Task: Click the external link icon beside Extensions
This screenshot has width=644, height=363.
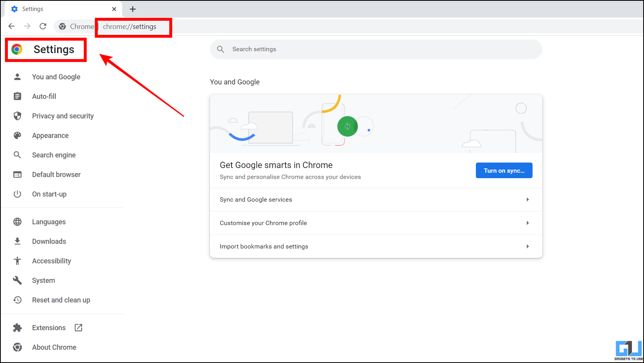Action: click(78, 328)
